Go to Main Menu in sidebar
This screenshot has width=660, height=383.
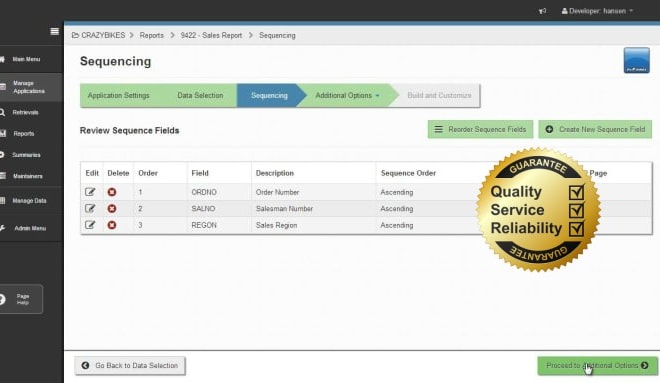coord(26,59)
